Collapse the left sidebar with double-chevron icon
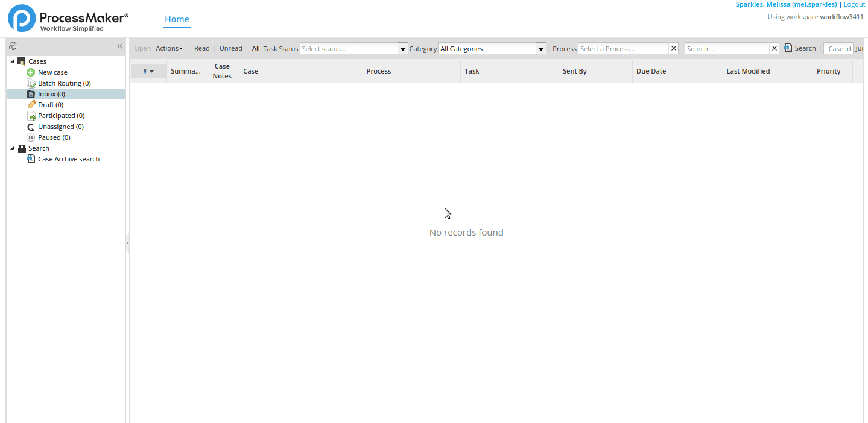868x423 pixels. pyautogui.click(x=119, y=46)
